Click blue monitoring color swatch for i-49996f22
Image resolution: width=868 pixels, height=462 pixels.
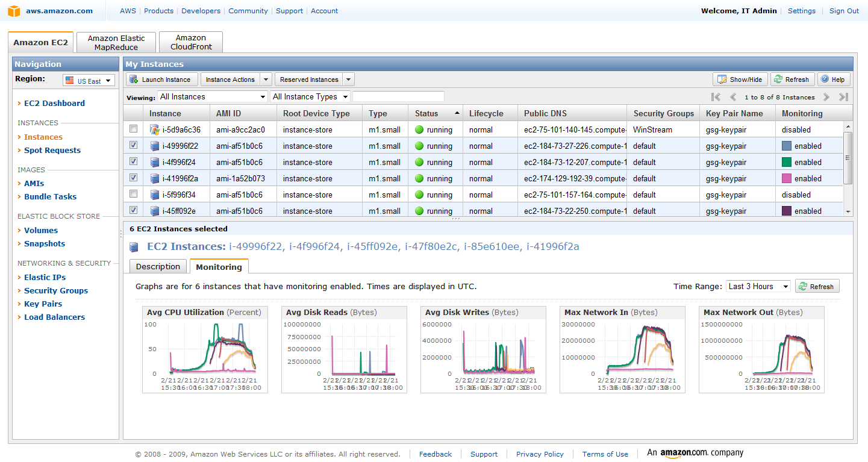pyautogui.click(x=786, y=146)
